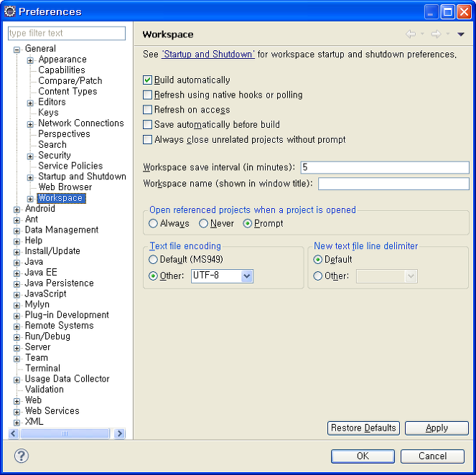Open the forward history dropdown arrow

point(447,34)
